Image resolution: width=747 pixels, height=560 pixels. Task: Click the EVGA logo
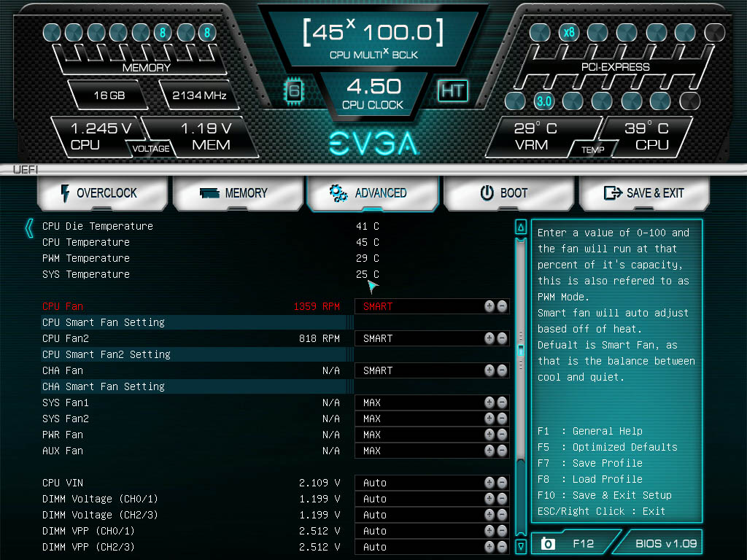pos(373,144)
